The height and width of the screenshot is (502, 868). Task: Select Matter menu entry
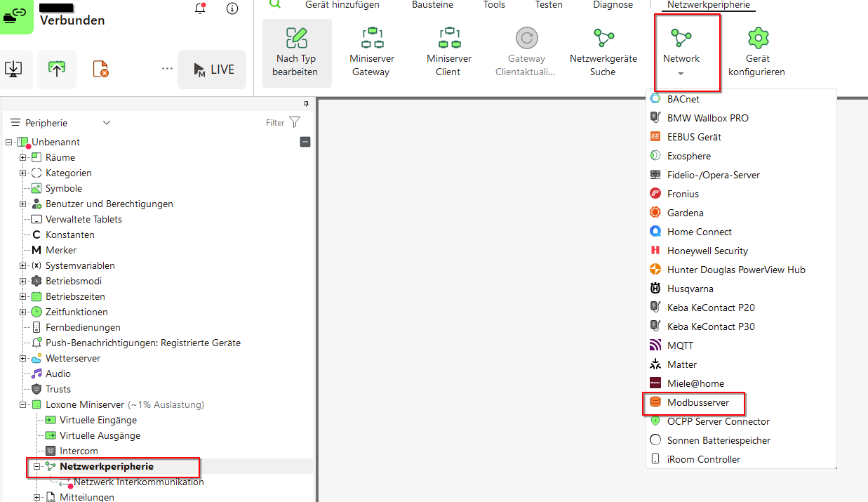(741, 364)
